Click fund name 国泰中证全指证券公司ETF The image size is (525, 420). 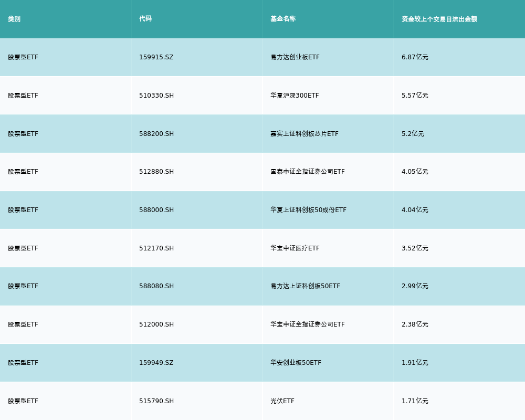[307, 172]
